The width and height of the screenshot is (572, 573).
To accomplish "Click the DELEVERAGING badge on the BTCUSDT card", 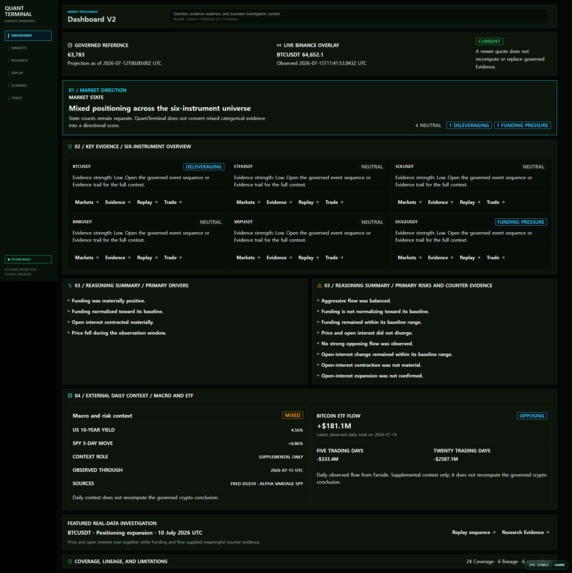I will [204, 167].
